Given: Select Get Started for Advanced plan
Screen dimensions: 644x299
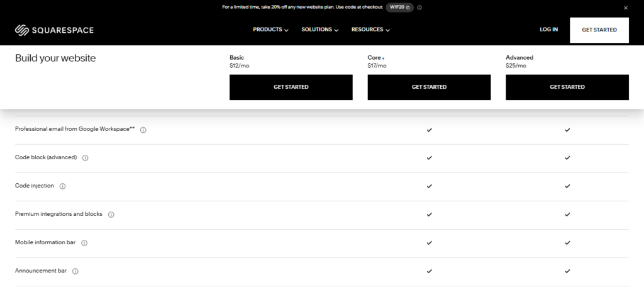Looking at the screenshot, I should point(567,87).
